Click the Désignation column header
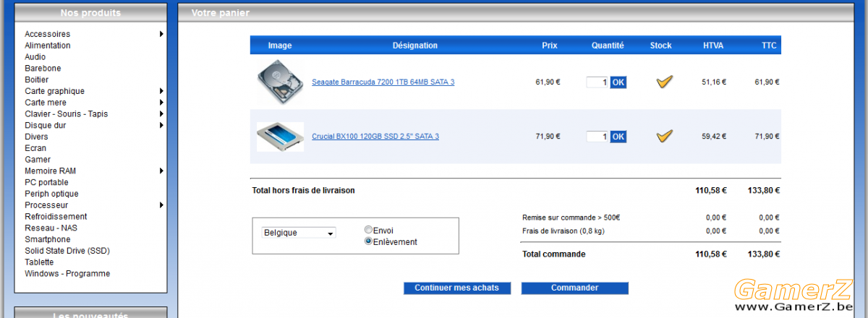The height and width of the screenshot is (318, 868). (415, 46)
